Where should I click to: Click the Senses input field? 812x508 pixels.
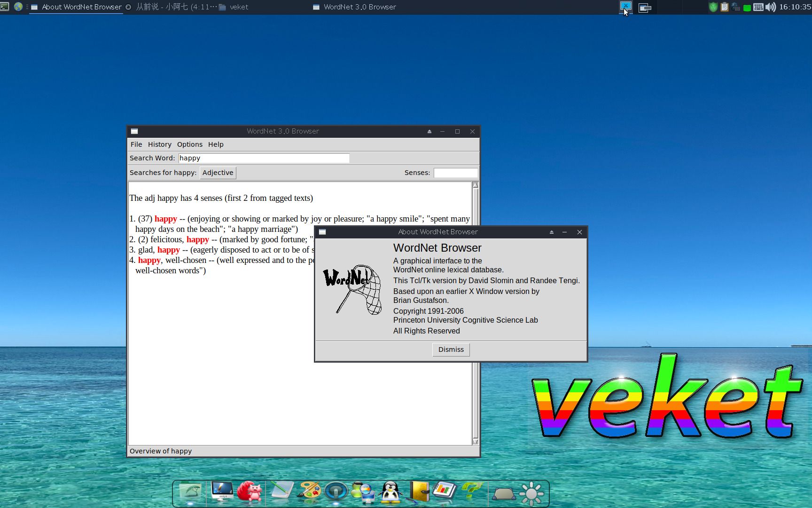click(455, 173)
